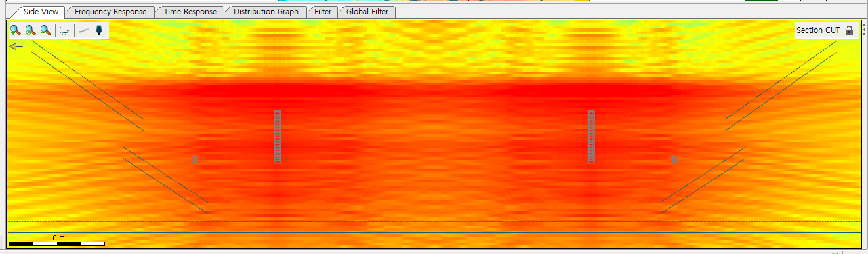Click the Section CUT label
The image size is (868, 254).
(817, 30)
